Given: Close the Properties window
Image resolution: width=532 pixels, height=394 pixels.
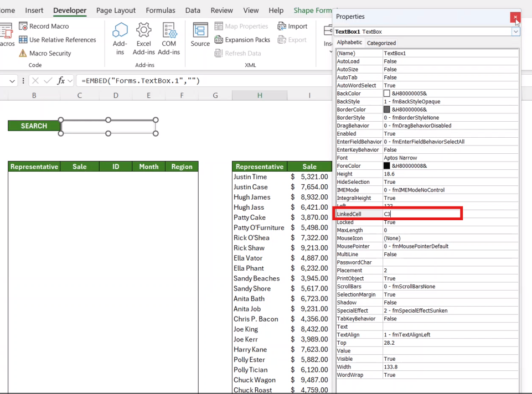Looking at the screenshot, I should [515, 17].
